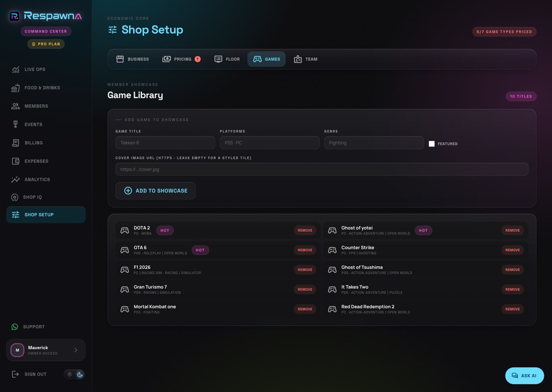Open WhatsApp Support icon
The image size is (552, 392).
click(x=15, y=327)
